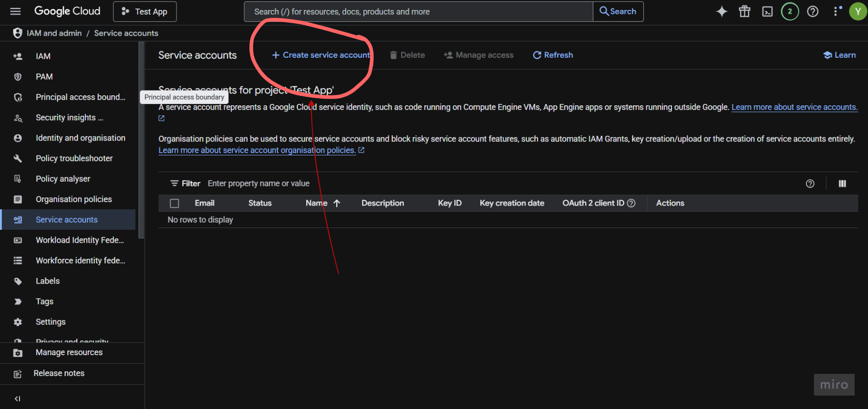Image resolution: width=868 pixels, height=409 pixels.
Task: Click the Key creation date column header
Action: coord(512,203)
